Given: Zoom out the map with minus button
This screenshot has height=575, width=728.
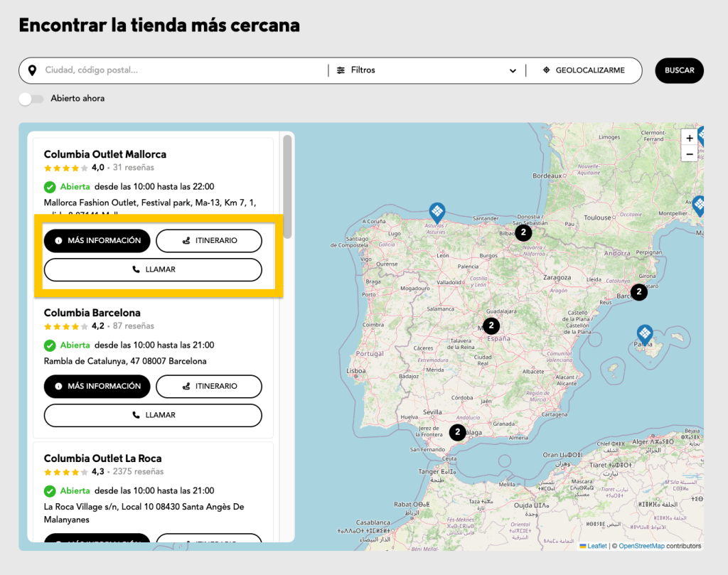Looking at the screenshot, I should click(690, 154).
